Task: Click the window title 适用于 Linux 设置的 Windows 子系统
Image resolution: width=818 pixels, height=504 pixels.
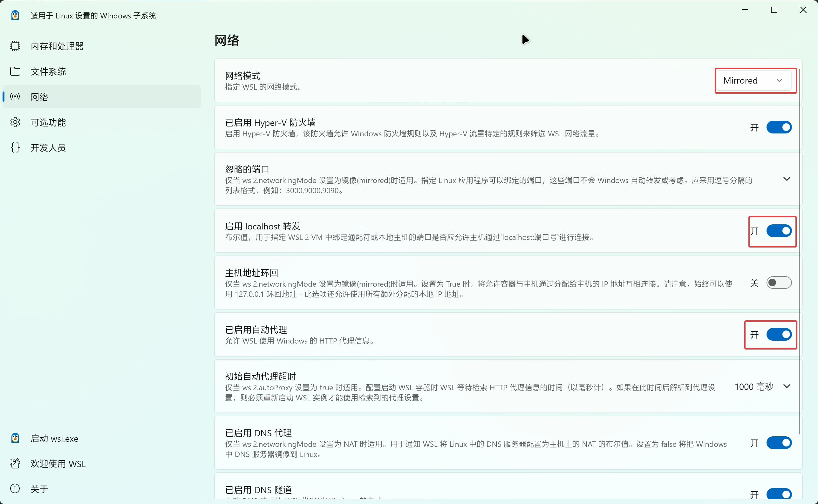Action: [x=93, y=16]
